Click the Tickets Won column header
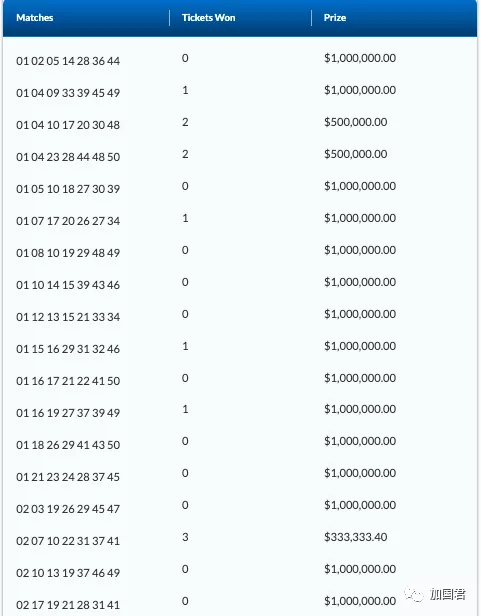Screen dimensions: 481x616 [208, 18]
